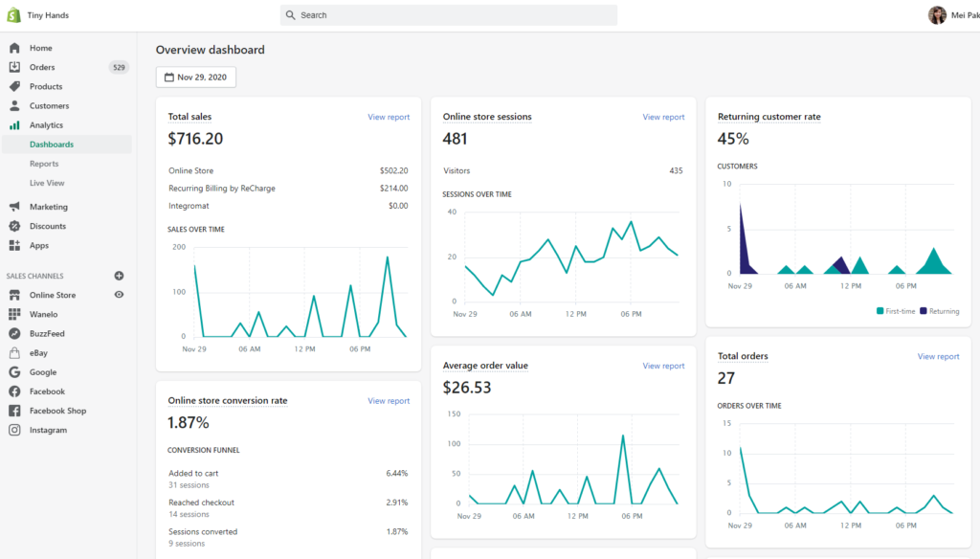Viewport: 980px width, 559px height.
Task: Click the Search field at the top
Action: tap(449, 14)
